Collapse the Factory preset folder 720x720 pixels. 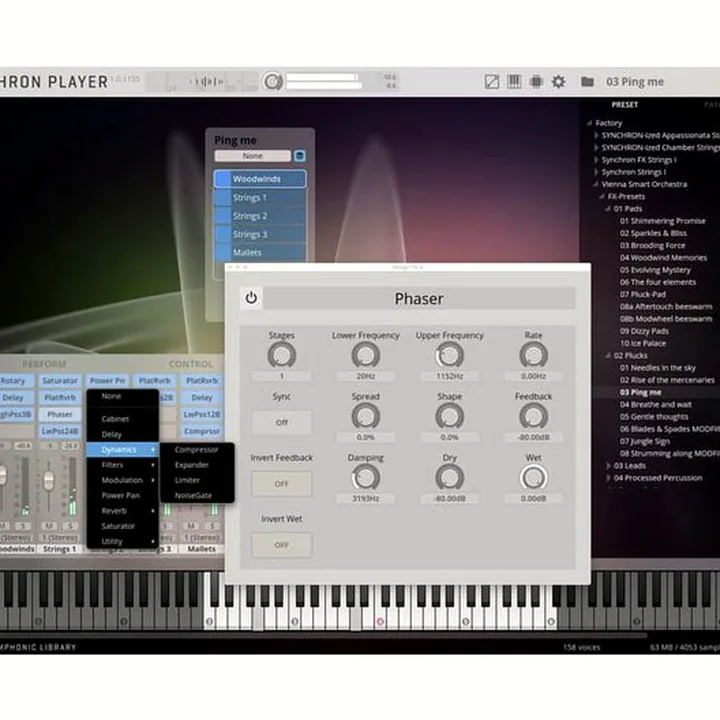(589, 123)
